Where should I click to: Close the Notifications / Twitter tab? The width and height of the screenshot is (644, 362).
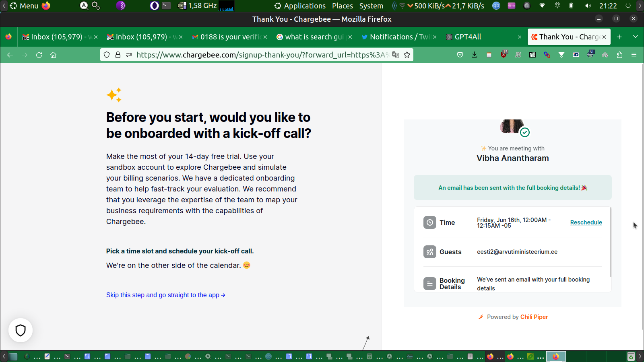pyautogui.click(x=435, y=37)
